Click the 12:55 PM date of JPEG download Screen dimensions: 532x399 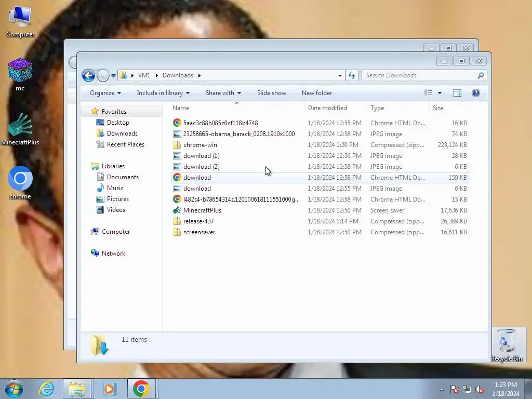click(335, 188)
